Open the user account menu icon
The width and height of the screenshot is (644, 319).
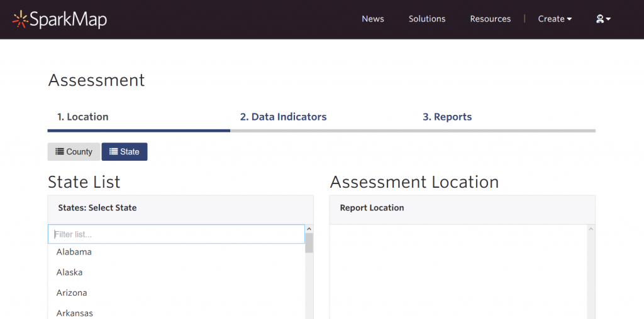tap(603, 19)
